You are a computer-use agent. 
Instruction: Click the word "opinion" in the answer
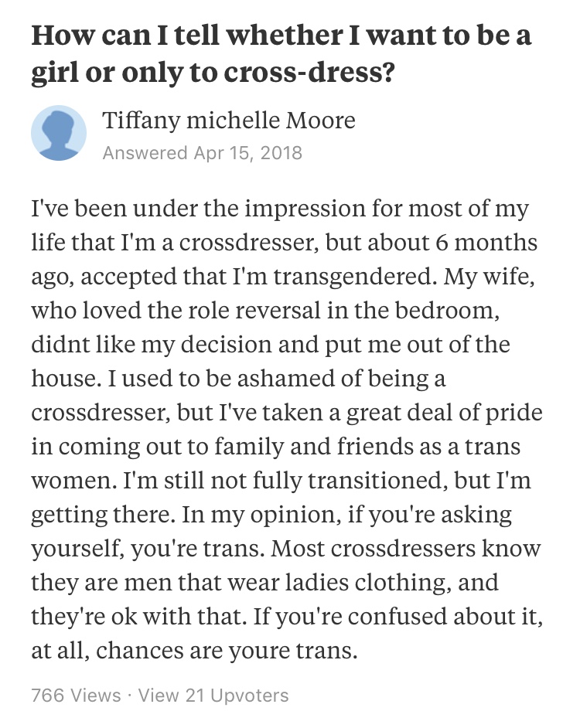(292, 515)
